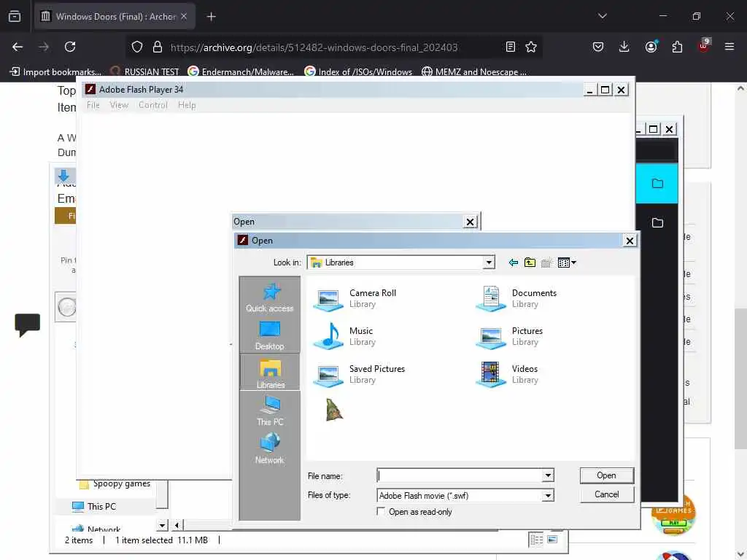Select the Videos library
The width and height of the screenshot is (747, 560).
[x=507, y=374]
